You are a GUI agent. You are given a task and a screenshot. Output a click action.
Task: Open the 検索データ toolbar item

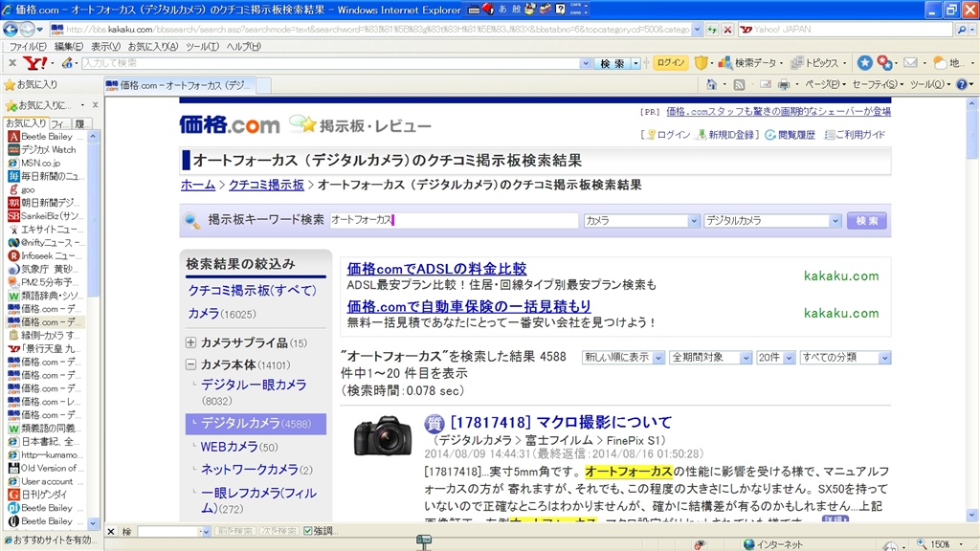click(x=750, y=62)
